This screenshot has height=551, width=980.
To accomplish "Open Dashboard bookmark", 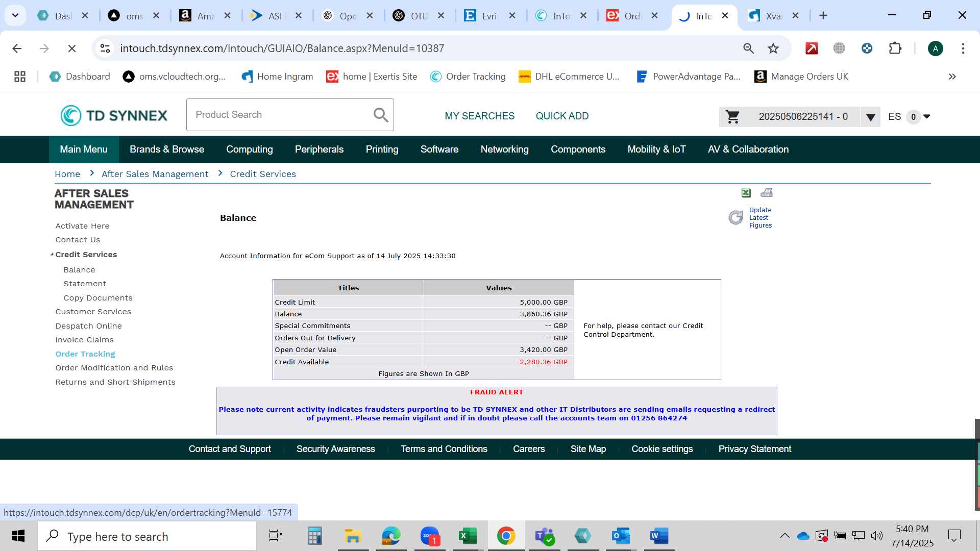I will click(x=80, y=77).
